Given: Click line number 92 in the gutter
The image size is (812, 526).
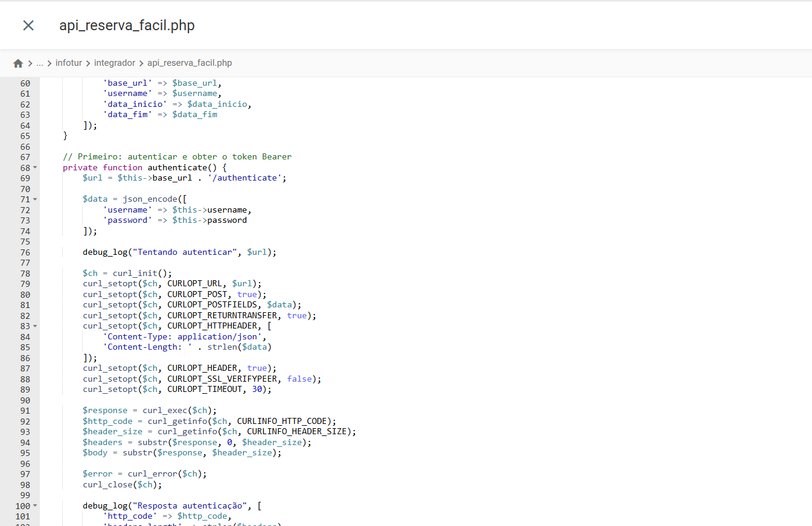Looking at the screenshot, I should coord(24,421).
